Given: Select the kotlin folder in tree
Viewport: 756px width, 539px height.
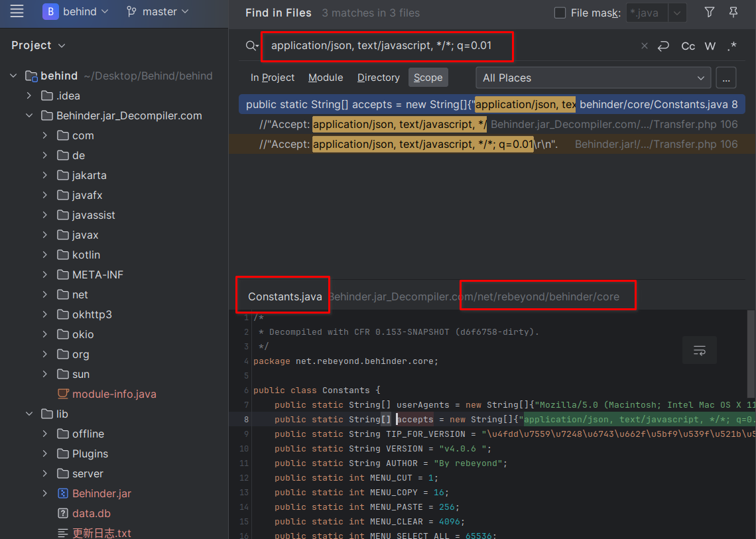Looking at the screenshot, I should click(x=86, y=255).
